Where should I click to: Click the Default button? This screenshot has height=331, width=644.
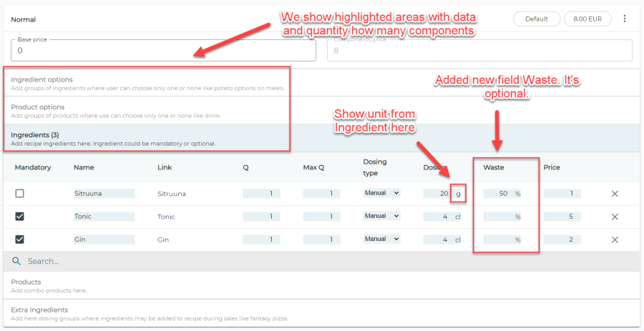pyautogui.click(x=536, y=19)
